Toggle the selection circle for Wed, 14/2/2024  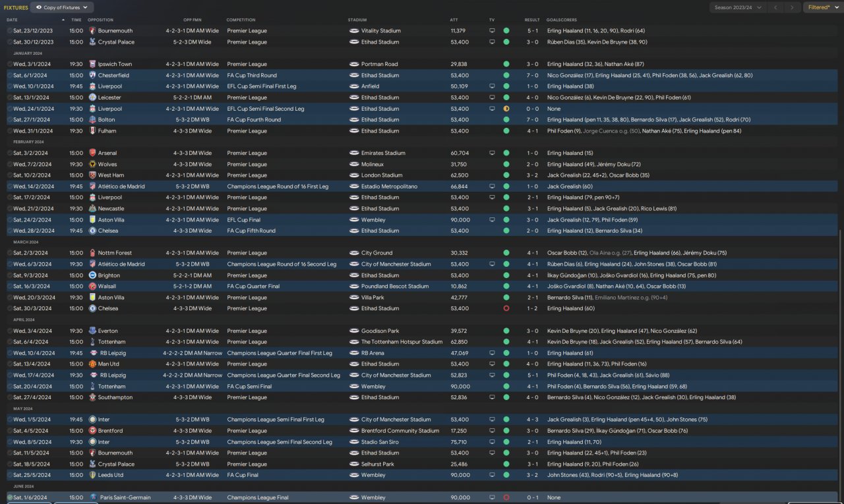pyautogui.click(x=10, y=186)
